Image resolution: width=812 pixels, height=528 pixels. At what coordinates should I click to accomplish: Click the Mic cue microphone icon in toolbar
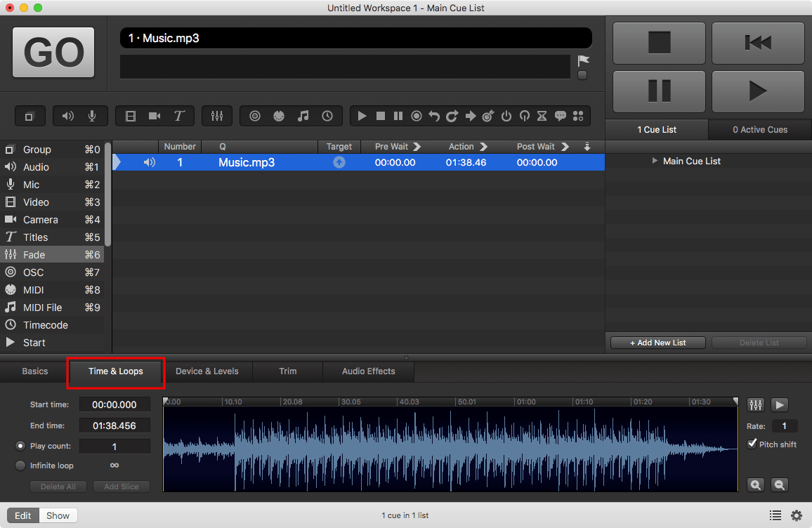pyautogui.click(x=92, y=116)
